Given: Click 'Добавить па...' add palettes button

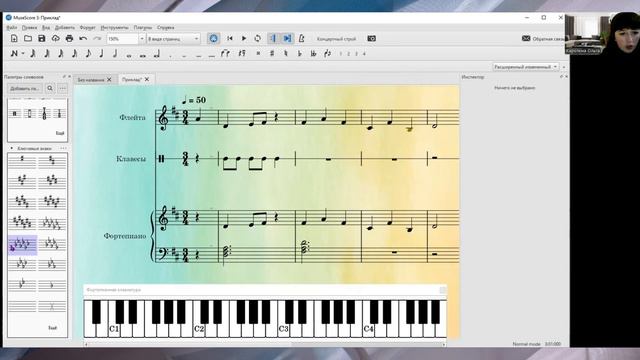Looking at the screenshot, I should click(x=25, y=88).
